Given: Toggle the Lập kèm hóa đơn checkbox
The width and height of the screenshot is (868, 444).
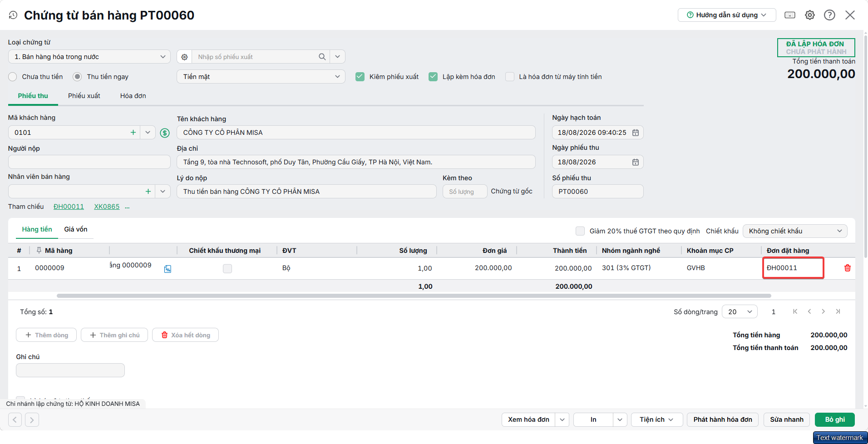Looking at the screenshot, I should click(x=433, y=77).
